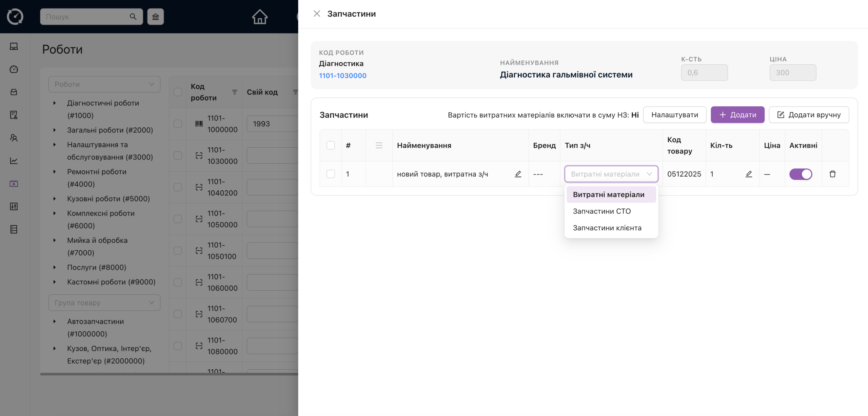This screenshot has width=868, height=416.
Task: Open the Тип з/ч dropdown Витратні матеріали
Action: (611, 174)
